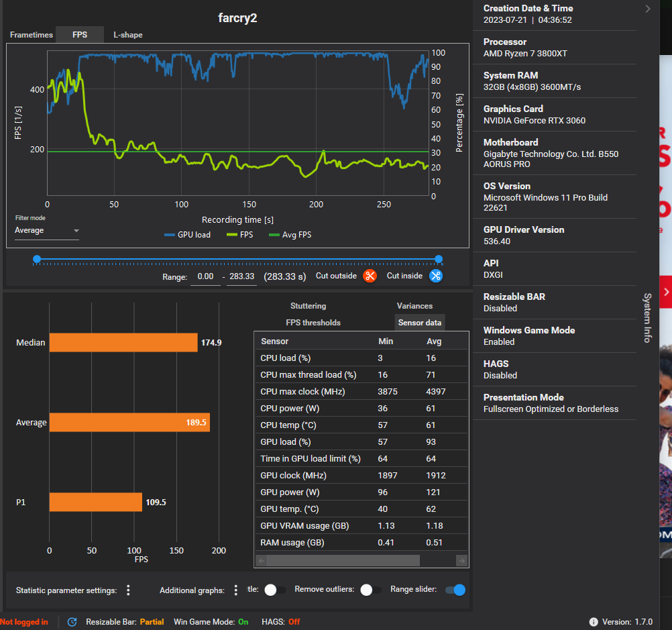
Task: Toggle the switch beside 'tle:' label
Action: pyautogui.click(x=275, y=590)
